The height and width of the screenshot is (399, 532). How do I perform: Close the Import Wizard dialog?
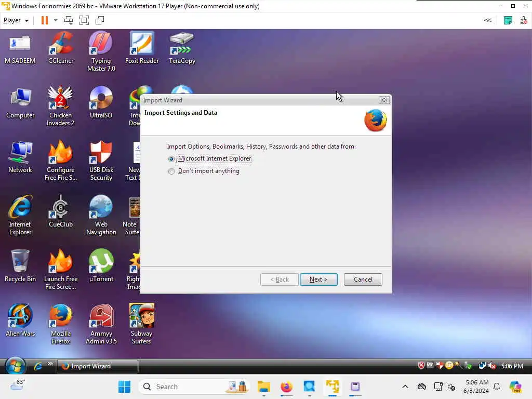pyautogui.click(x=384, y=100)
